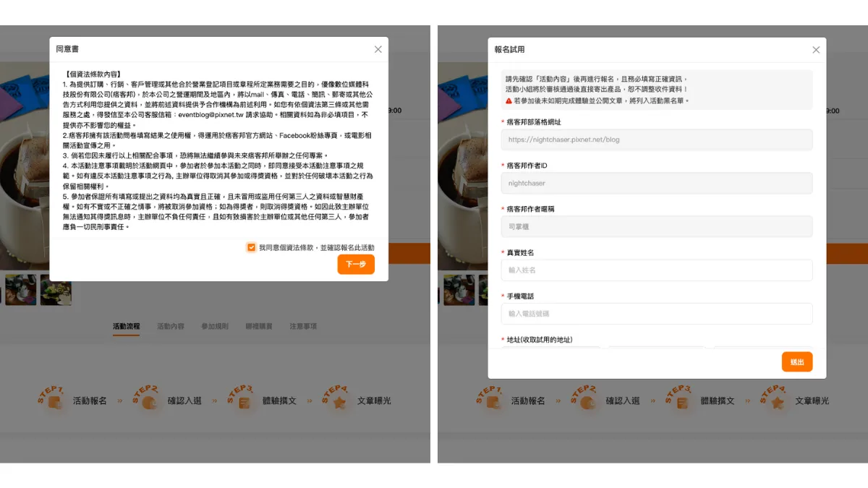This screenshot has width=868, height=488.
Task: Click the red warning triangle icon
Action: (x=509, y=100)
